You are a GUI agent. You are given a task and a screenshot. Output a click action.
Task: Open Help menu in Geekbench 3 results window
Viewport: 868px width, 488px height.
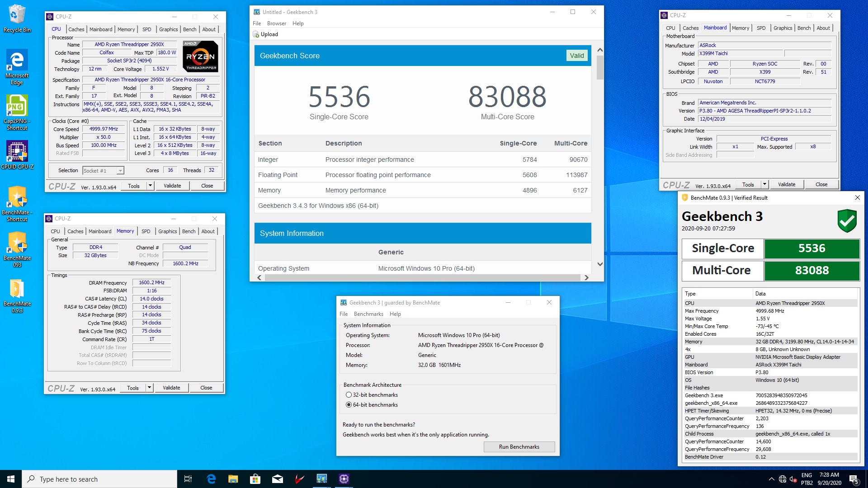point(298,23)
